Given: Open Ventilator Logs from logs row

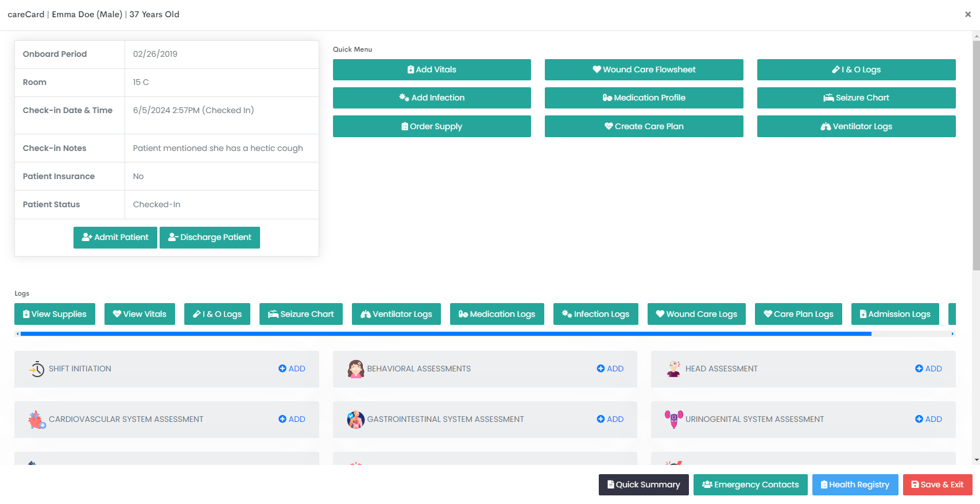Looking at the screenshot, I should [x=396, y=314].
